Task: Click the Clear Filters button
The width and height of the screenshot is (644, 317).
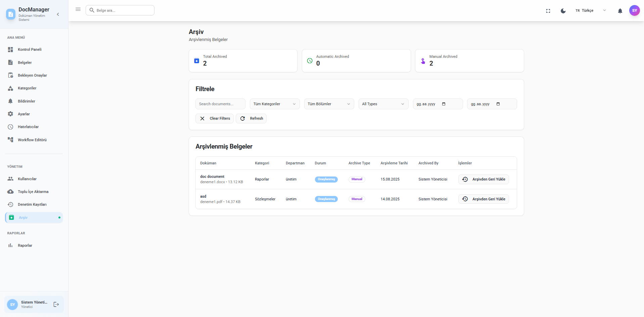Action: click(x=215, y=118)
